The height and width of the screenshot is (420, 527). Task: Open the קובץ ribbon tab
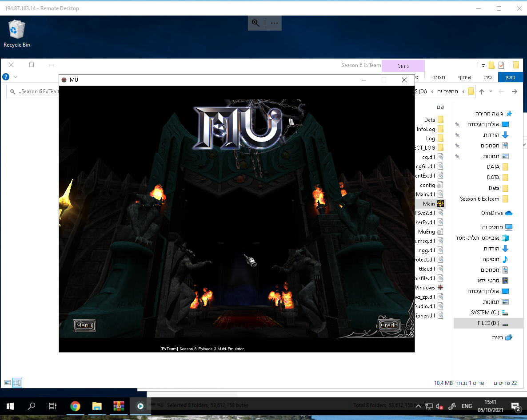pos(510,77)
